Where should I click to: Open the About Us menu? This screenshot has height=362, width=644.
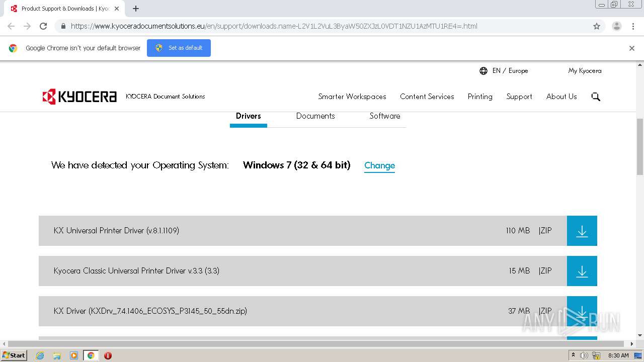561,97
